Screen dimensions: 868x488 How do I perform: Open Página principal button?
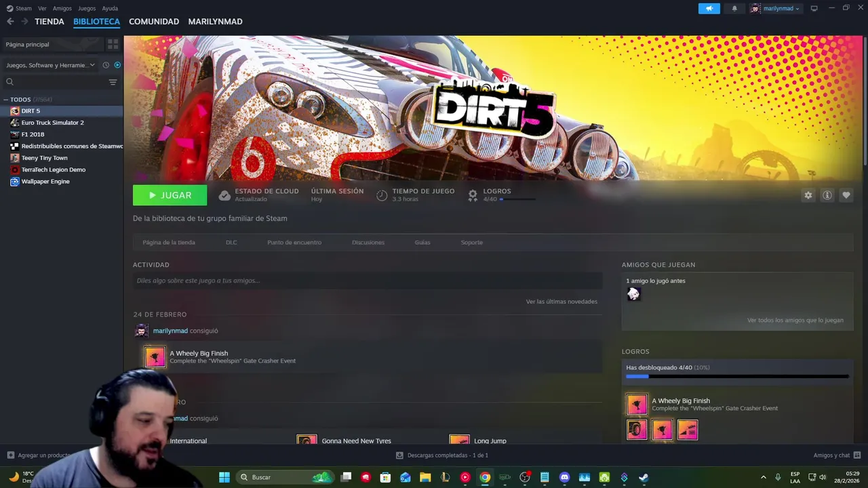pyautogui.click(x=52, y=44)
